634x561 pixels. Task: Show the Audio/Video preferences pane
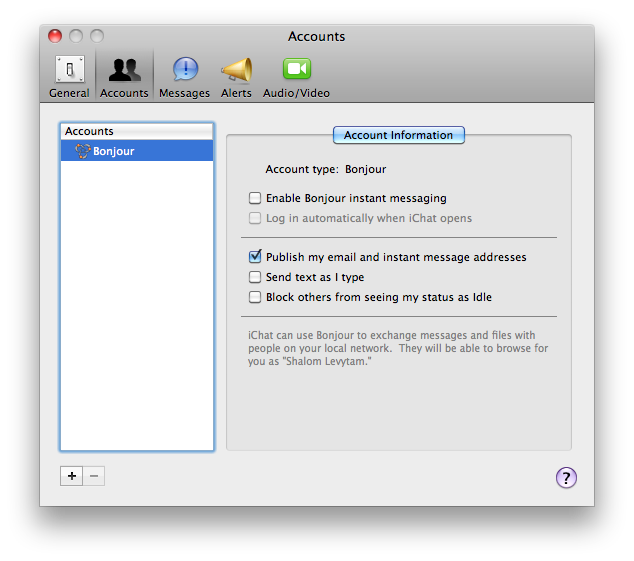(x=296, y=76)
